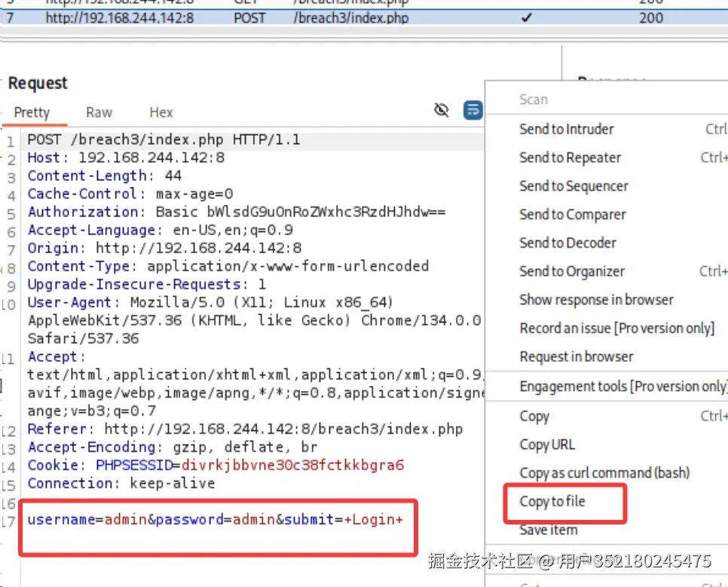
Task: Click the Content-Length: 44 line
Action: (105, 176)
